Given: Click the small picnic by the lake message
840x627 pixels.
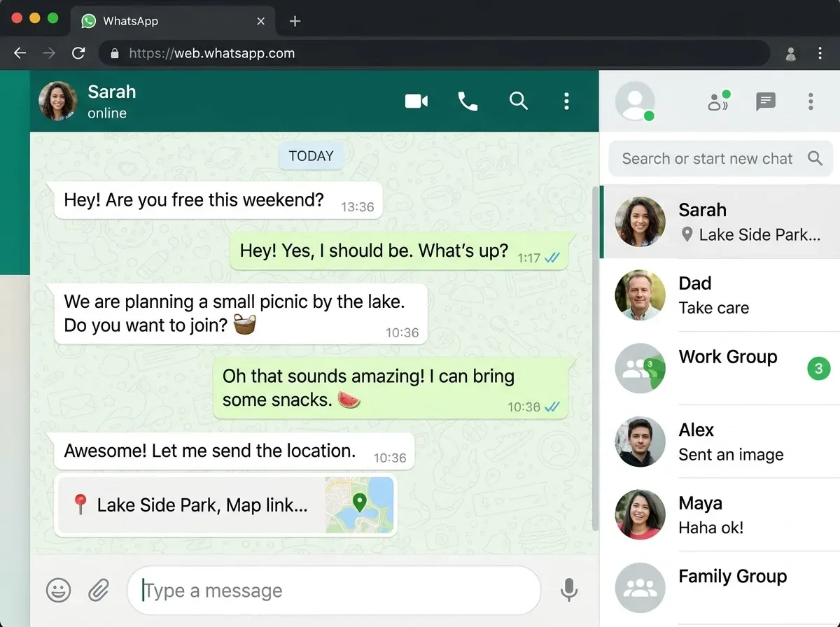Looking at the screenshot, I should tap(241, 313).
